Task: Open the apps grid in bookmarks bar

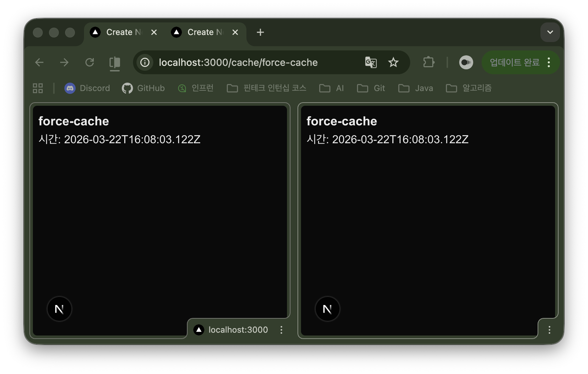Action: tap(38, 88)
